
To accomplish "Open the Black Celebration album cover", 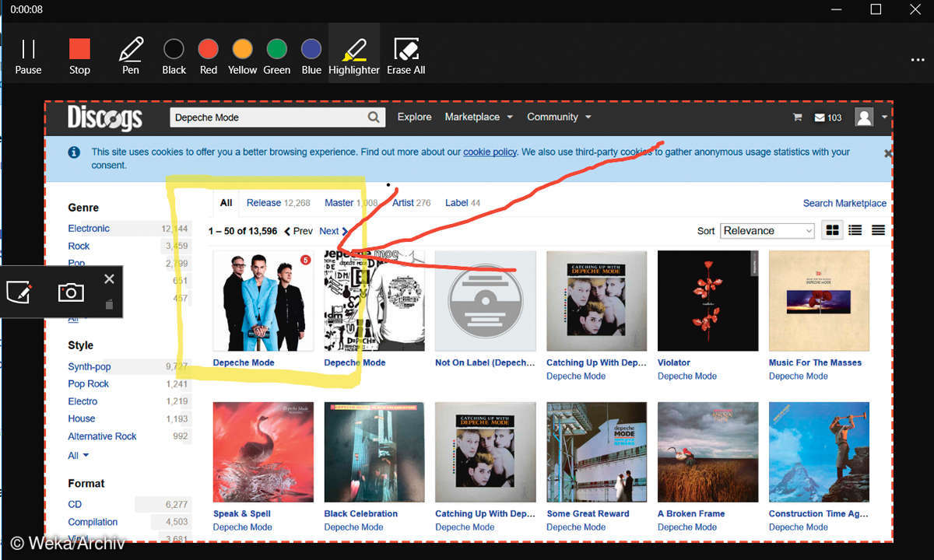I will point(374,453).
